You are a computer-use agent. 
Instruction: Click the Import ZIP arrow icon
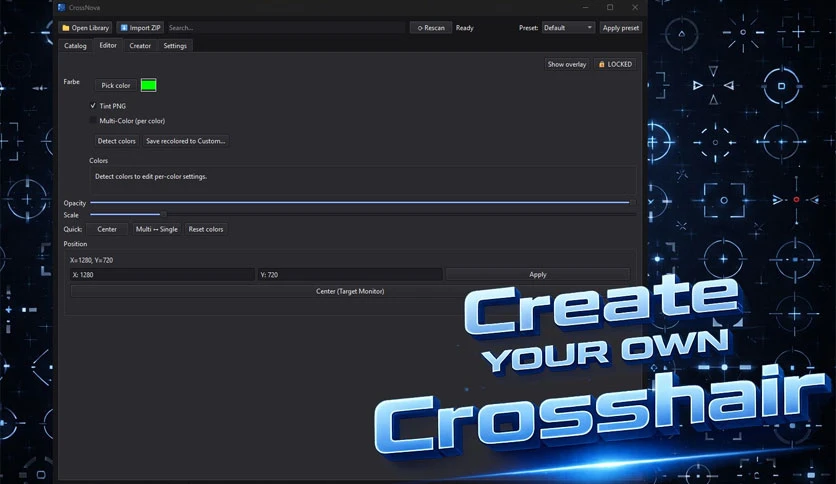(x=124, y=28)
